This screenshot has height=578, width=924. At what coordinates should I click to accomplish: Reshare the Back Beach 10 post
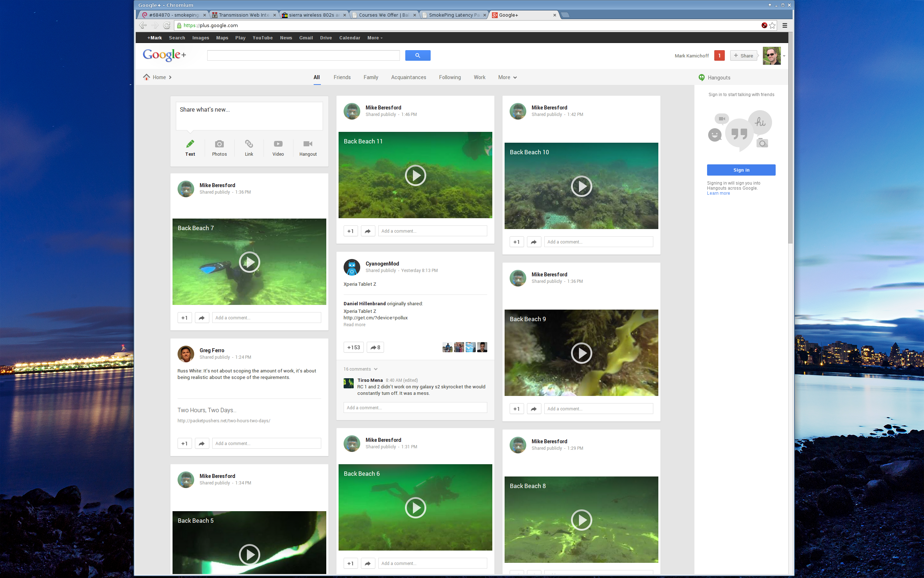click(x=534, y=242)
